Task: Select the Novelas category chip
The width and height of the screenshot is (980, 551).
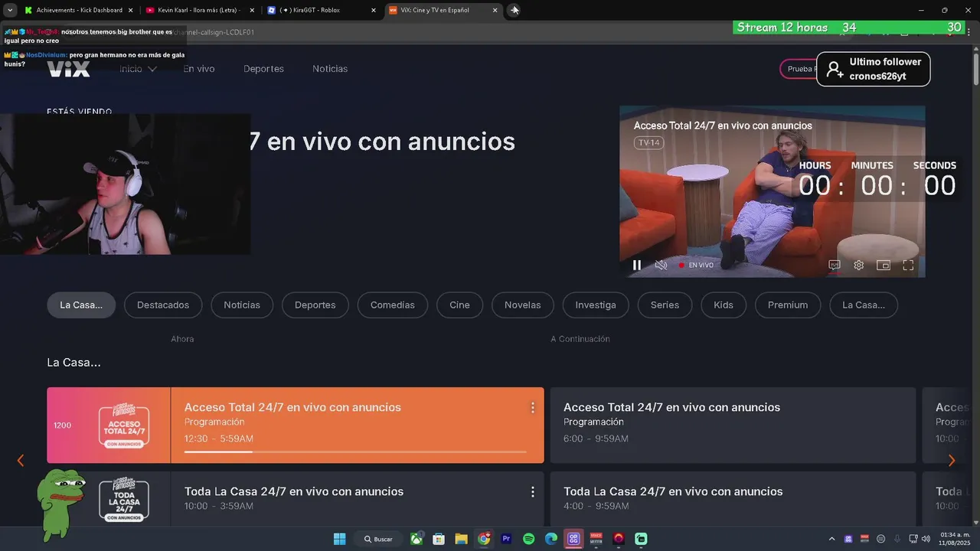Action: coord(523,305)
